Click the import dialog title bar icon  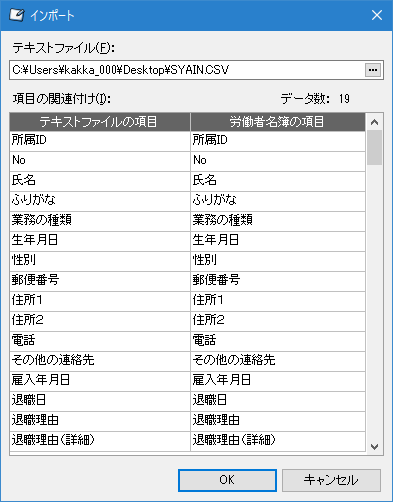click(16, 15)
